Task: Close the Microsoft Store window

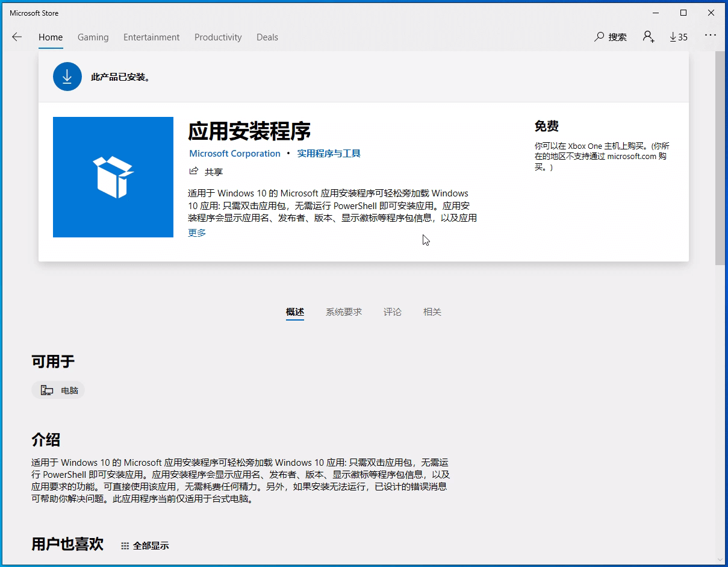Action: coord(711,13)
